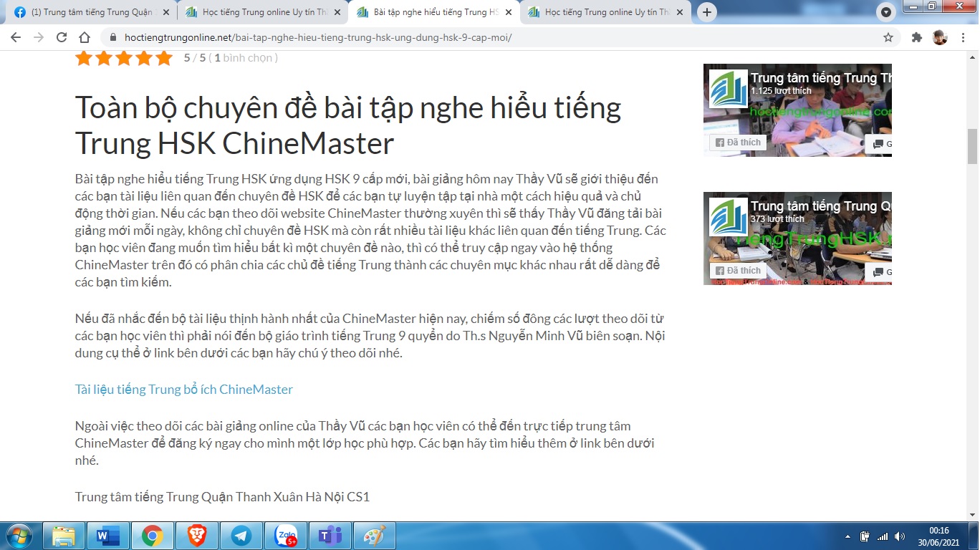Open Tài liệu tiếng Trung bổ ích ChineMaster link

(x=184, y=390)
